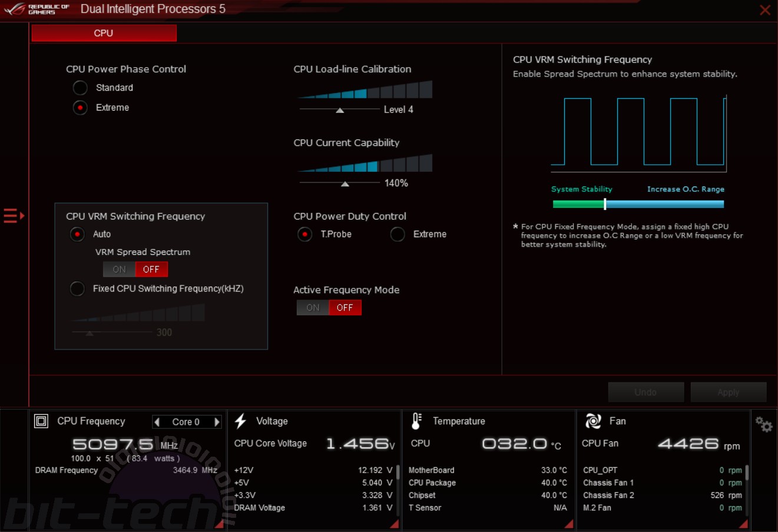Click the 140% capability value

pyautogui.click(x=396, y=183)
